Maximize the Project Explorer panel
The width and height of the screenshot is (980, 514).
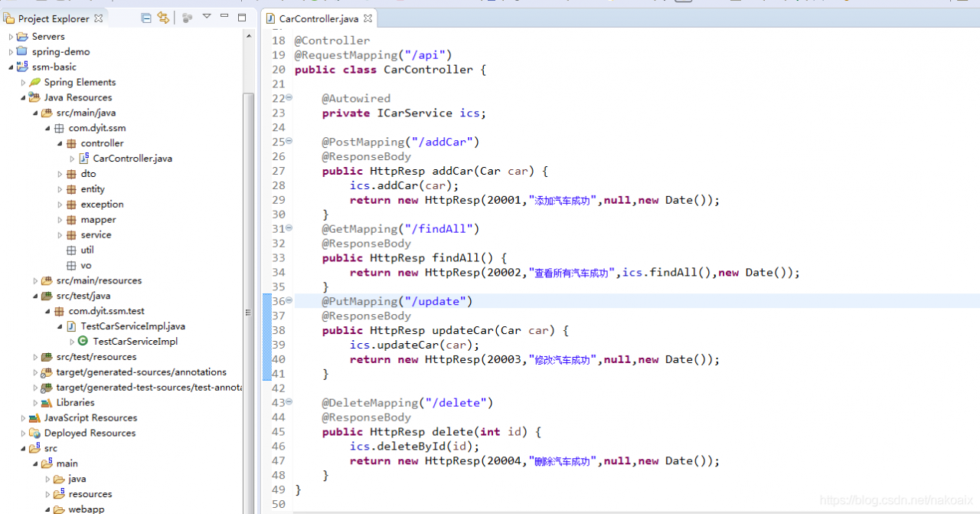pos(242,17)
